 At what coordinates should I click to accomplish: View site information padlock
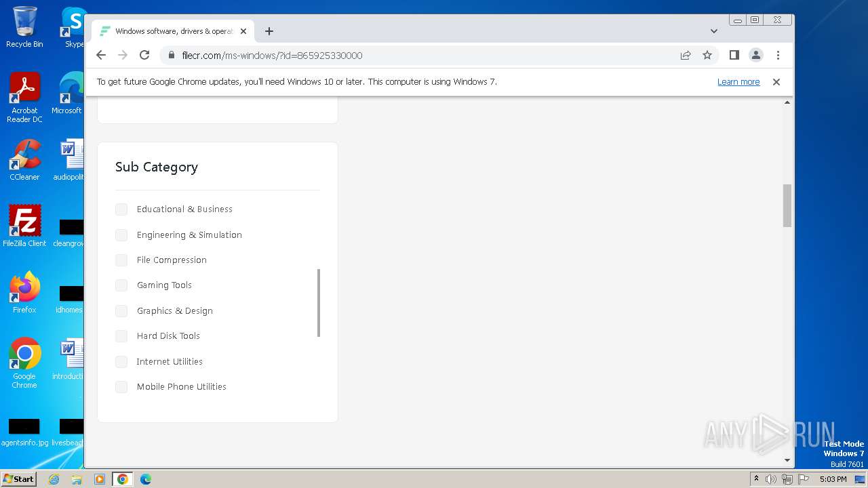171,55
